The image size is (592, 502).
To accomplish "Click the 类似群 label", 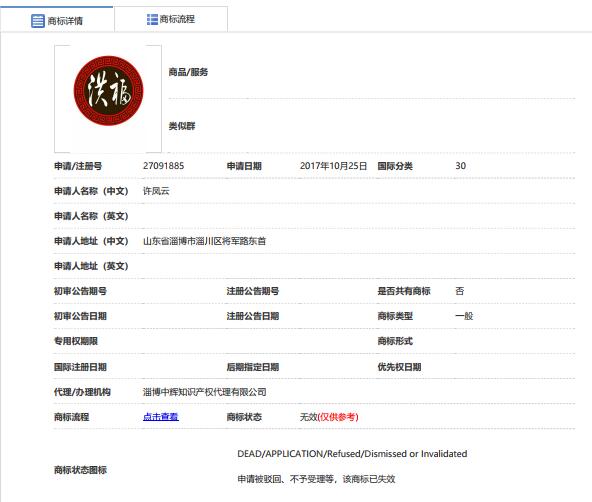I will click(182, 126).
